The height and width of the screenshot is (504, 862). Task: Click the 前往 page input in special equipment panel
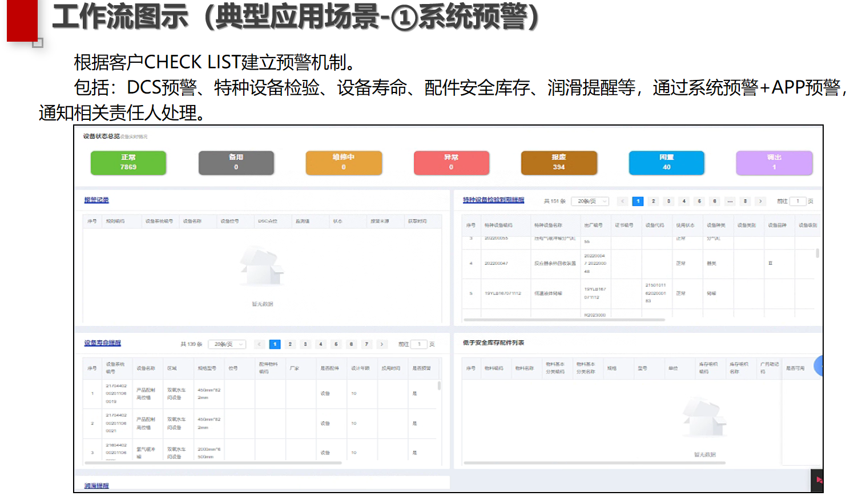click(x=798, y=201)
